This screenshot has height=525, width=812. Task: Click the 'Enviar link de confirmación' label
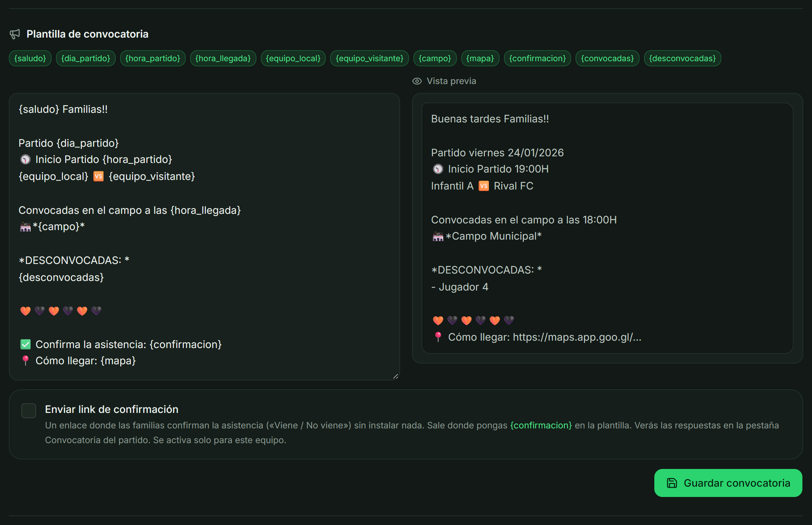point(112,409)
